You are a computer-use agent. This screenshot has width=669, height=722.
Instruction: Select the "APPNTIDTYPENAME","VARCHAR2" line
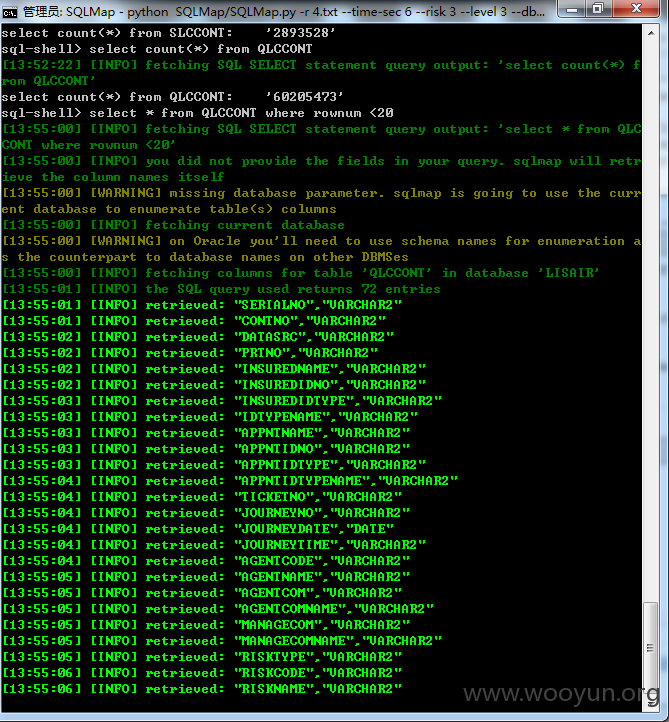230,481
